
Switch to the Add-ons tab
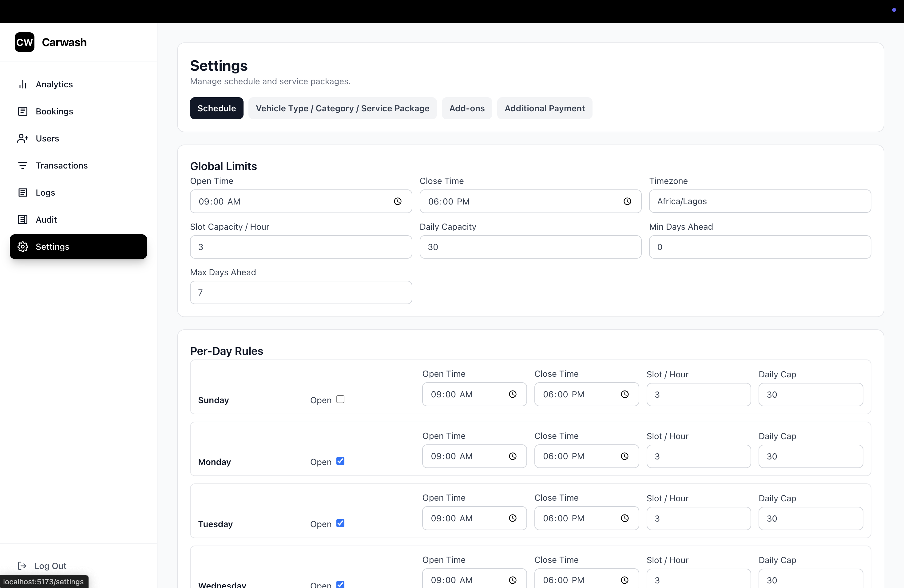tap(467, 108)
